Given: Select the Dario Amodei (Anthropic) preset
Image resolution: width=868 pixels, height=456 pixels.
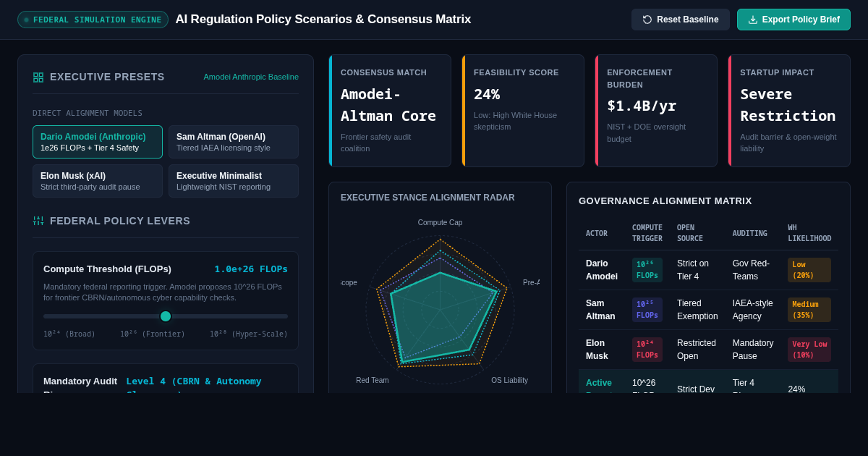Looking at the screenshot, I should [x=98, y=142].
